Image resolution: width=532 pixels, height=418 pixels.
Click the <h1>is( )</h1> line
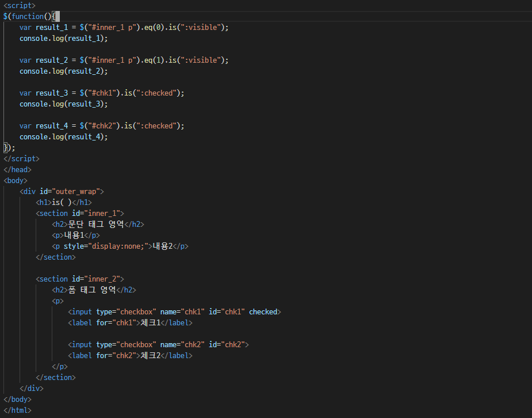pos(64,202)
